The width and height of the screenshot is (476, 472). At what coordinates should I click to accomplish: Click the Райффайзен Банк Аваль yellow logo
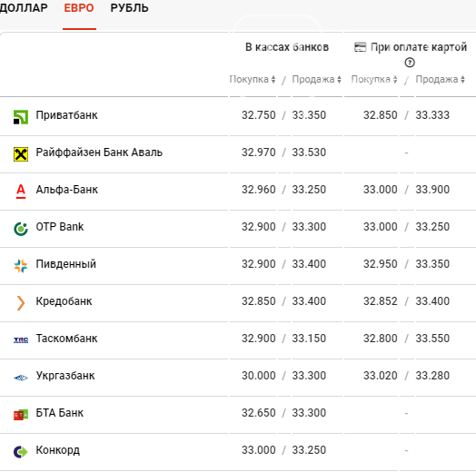pyautogui.click(x=21, y=154)
